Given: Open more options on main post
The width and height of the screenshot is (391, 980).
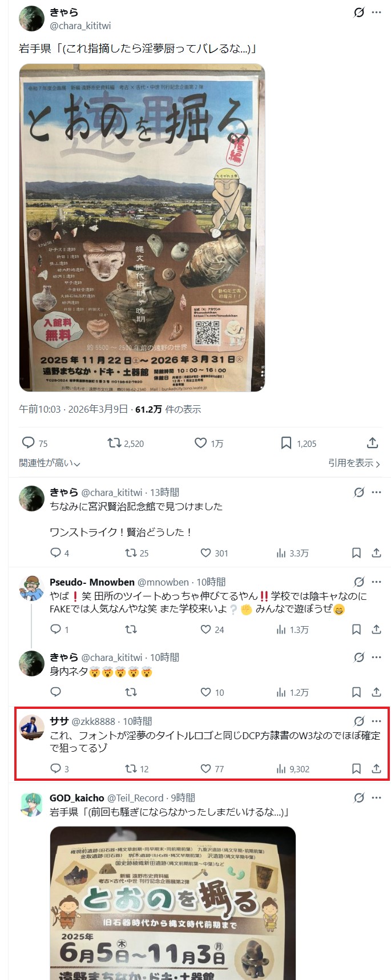Looking at the screenshot, I should [376, 13].
